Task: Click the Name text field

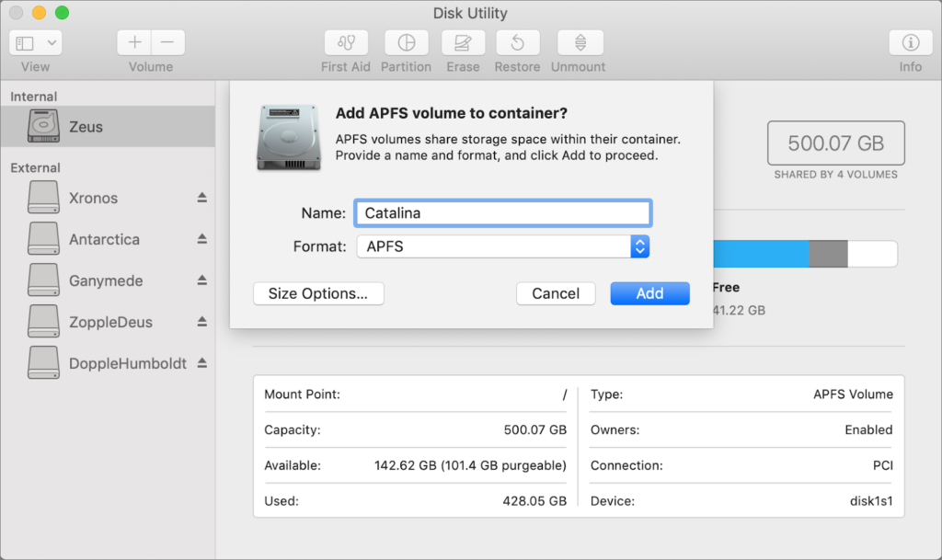Action: pyautogui.click(x=502, y=213)
